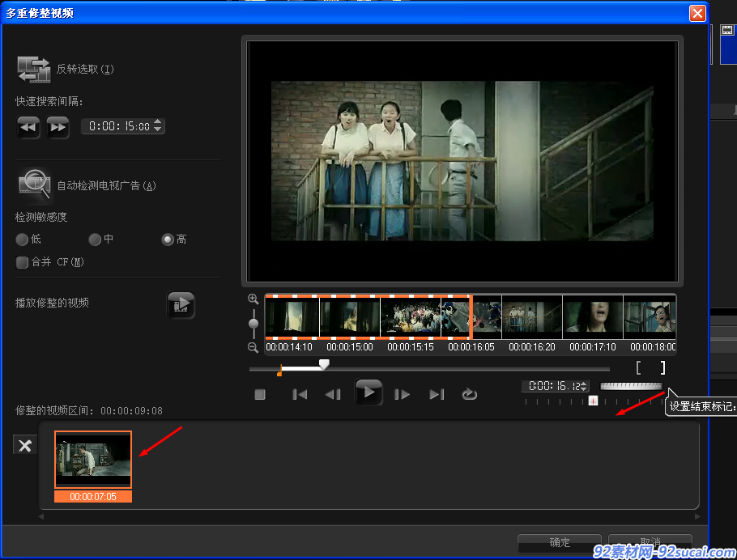
Task: Click the video preview frame
Action: (x=462, y=161)
